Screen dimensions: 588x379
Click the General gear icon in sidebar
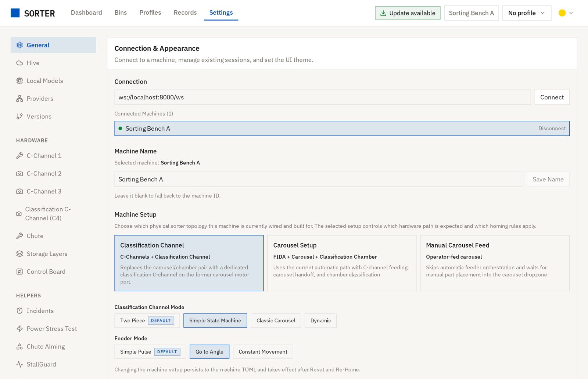point(19,45)
